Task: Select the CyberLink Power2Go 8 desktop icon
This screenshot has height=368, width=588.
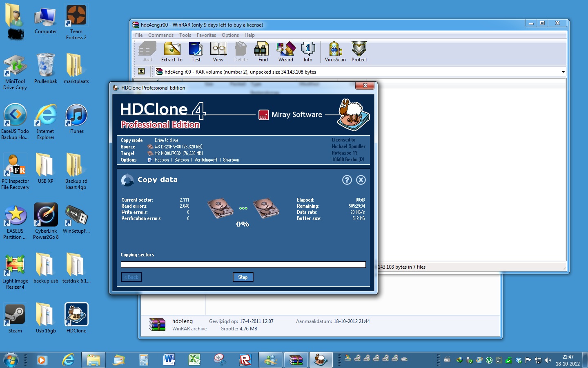Action: [x=46, y=222]
